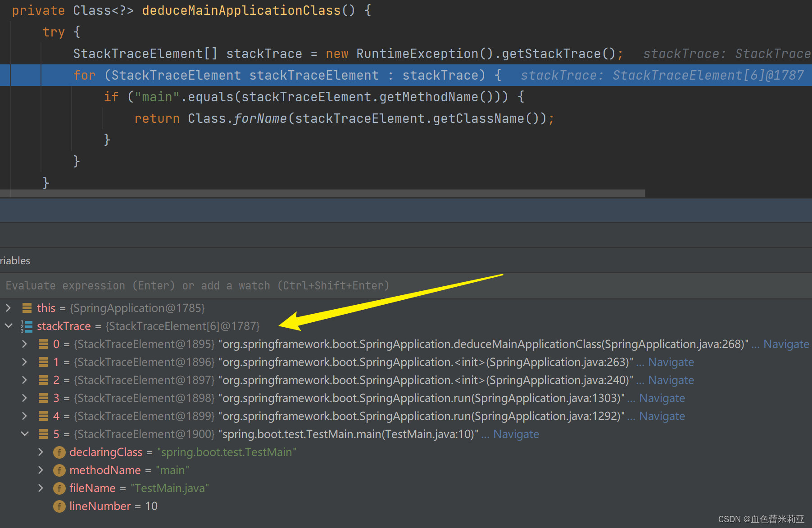Click the field icon beside declaringClass
Screen dimensions: 812x528
[x=59, y=452]
